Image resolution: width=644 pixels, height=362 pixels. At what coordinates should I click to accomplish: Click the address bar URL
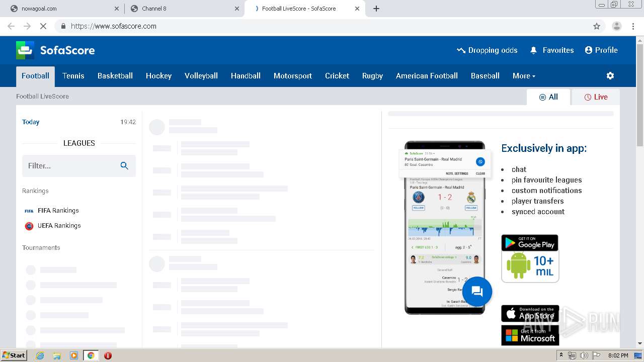point(114,26)
